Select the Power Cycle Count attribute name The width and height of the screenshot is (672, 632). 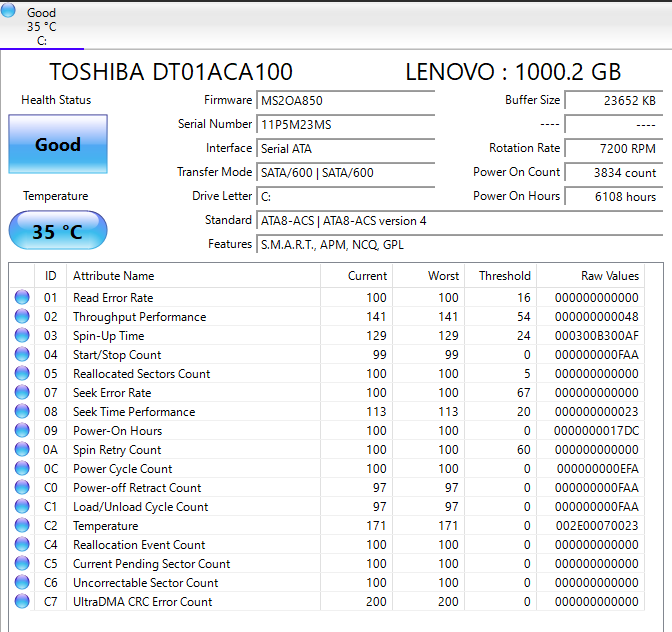tap(123, 469)
